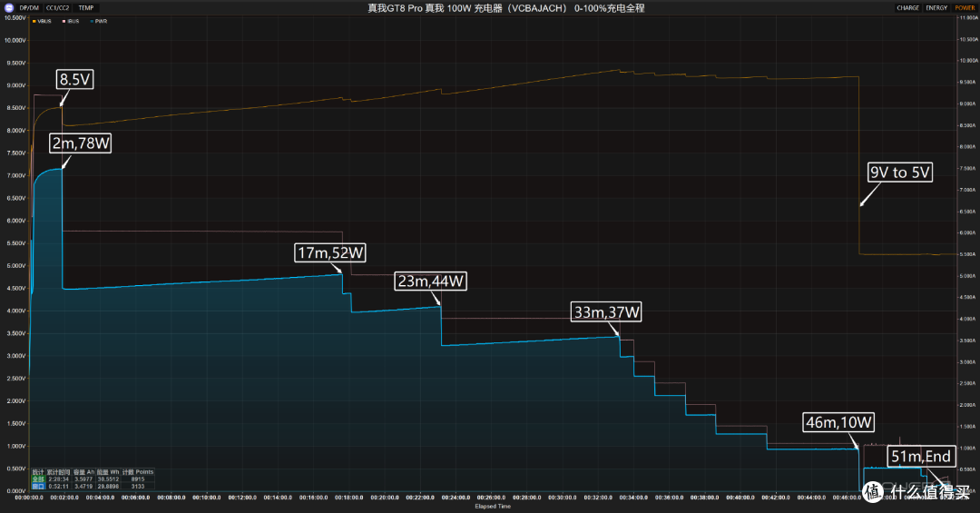Image resolution: width=980 pixels, height=513 pixels.
Task: Toggle the TEMP trace button
Action: pyautogui.click(x=85, y=8)
